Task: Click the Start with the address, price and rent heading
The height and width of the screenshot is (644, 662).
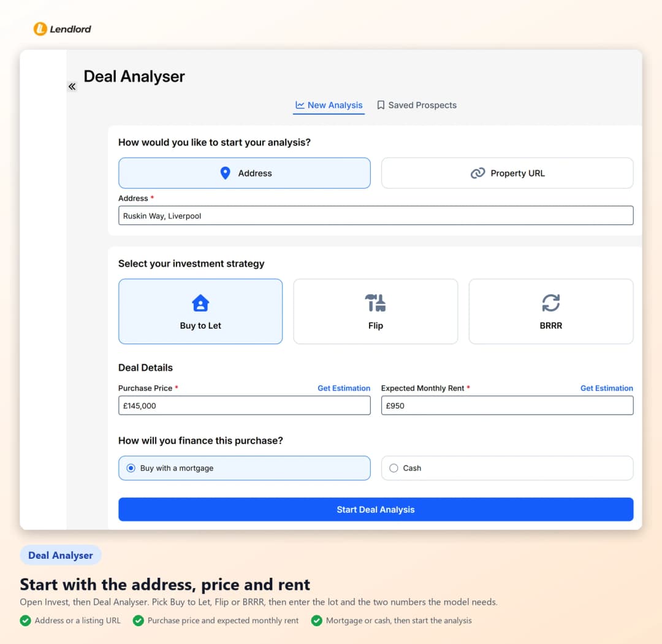Action: [165, 585]
